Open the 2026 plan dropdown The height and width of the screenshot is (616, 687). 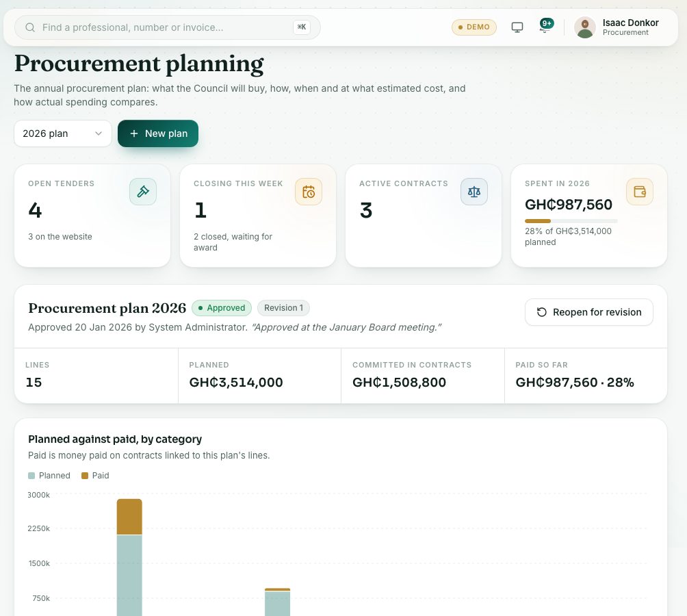click(x=63, y=133)
